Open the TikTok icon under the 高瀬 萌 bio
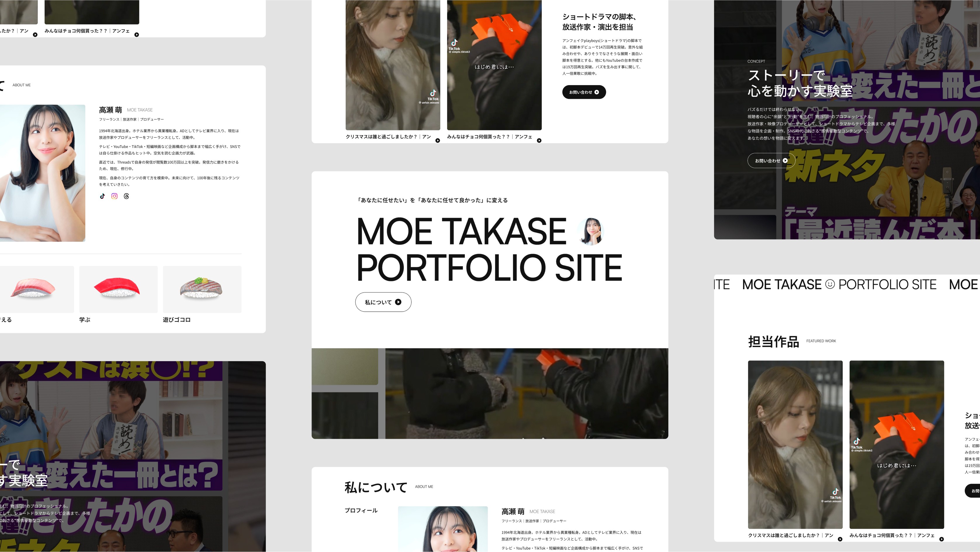The width and height of the screenshot is (980, 552). click(x=102, y=196)
